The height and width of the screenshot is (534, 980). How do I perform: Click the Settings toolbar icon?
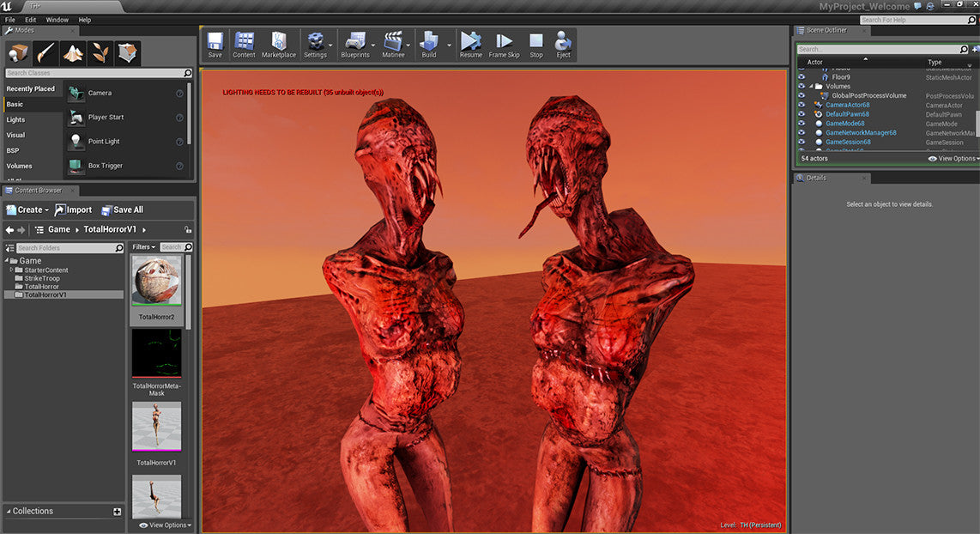pyautogui.click(x=314, y=45)
